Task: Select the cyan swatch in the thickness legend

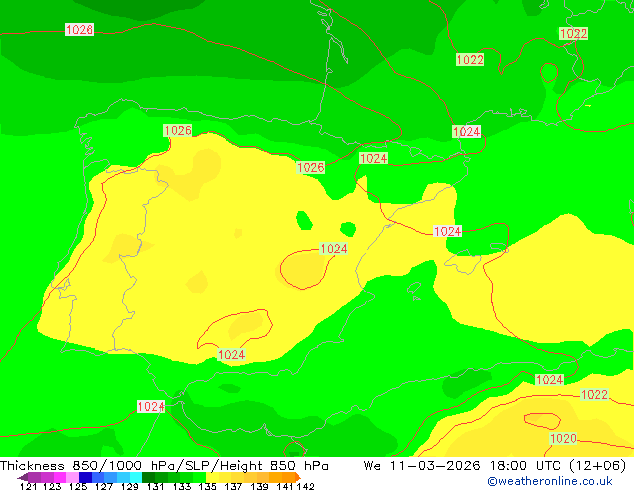Action: [x=135, y=477]
